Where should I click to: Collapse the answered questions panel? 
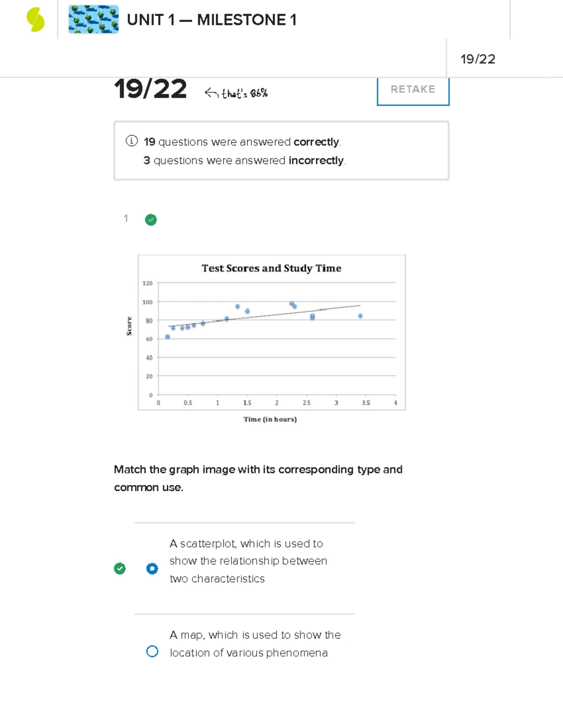281,150
